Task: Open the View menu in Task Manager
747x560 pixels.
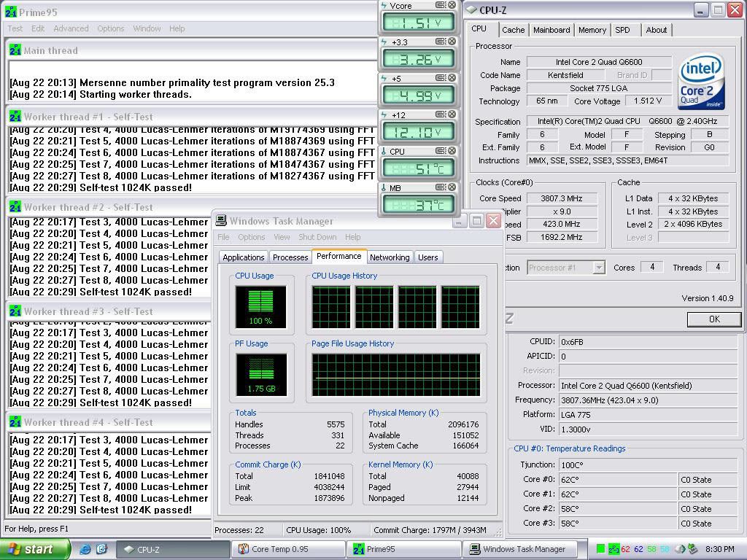Action: coord(282,237)
